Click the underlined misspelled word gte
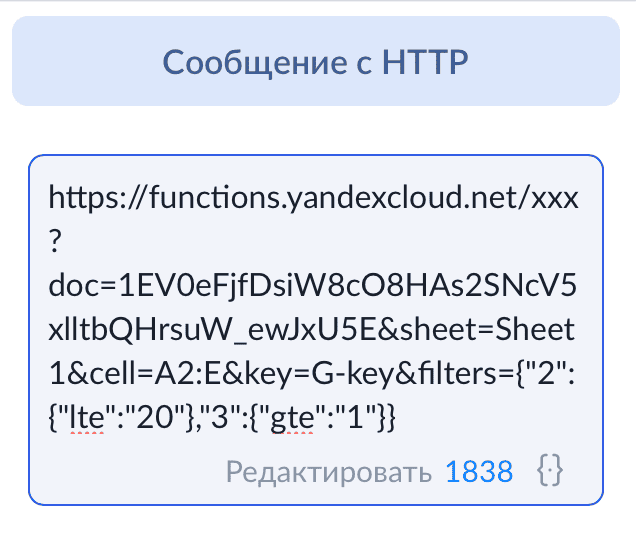Screen dimensions: 636x548 pyautogui.click(x=292, y=418)
